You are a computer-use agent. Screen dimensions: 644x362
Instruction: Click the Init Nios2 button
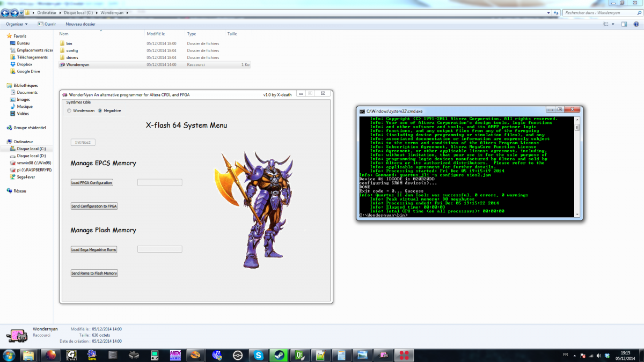pos(83,142)
